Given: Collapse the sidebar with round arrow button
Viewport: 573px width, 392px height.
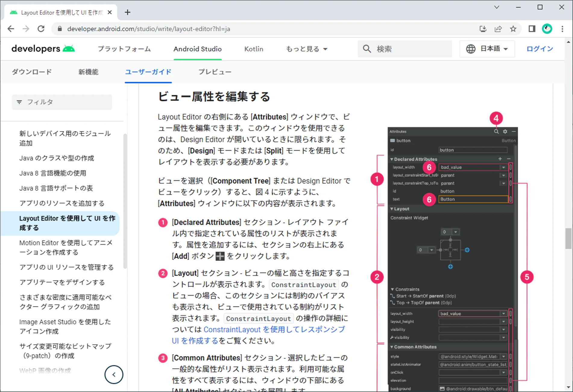Looking at the screenshot, I should point(114,375).
